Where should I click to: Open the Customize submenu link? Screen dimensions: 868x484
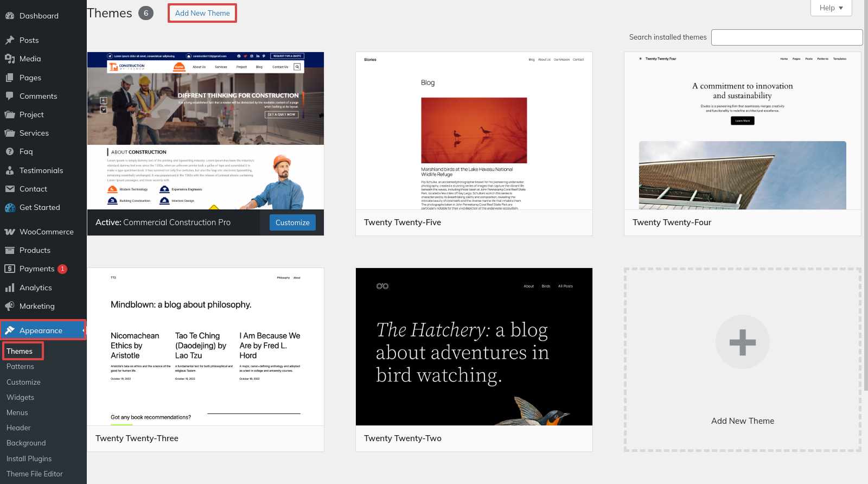click(x=23, y=382)
